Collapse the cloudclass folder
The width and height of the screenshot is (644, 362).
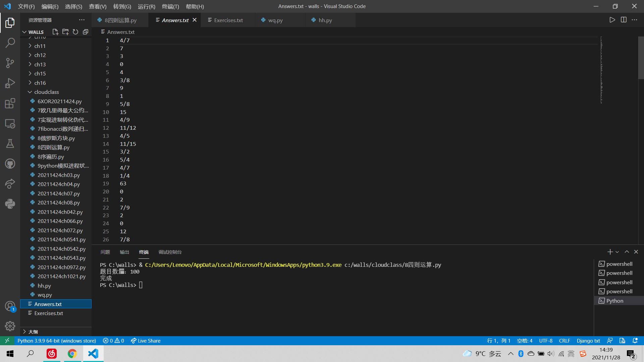point(46,92)
